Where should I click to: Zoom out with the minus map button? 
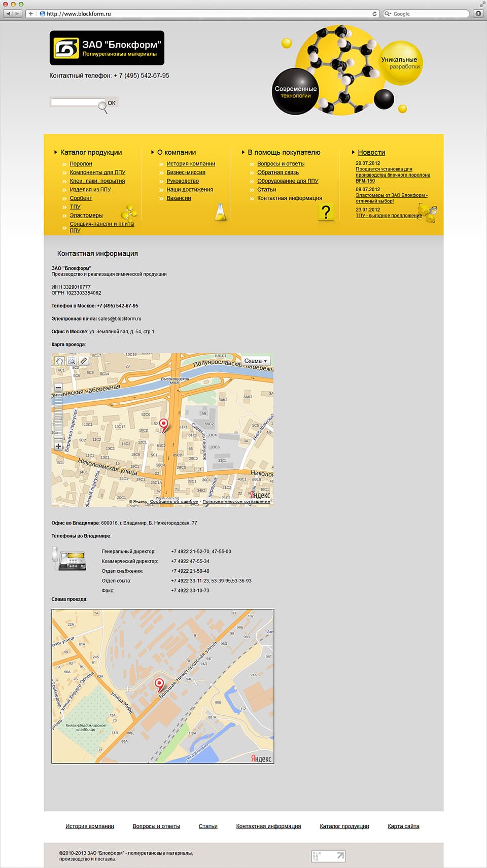tap(58, 388)
